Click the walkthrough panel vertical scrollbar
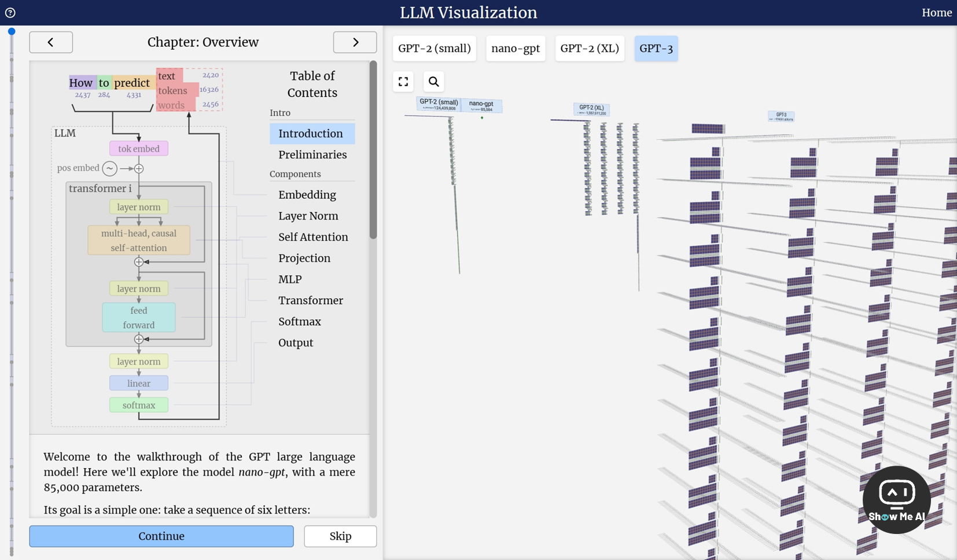 [373, 150]
